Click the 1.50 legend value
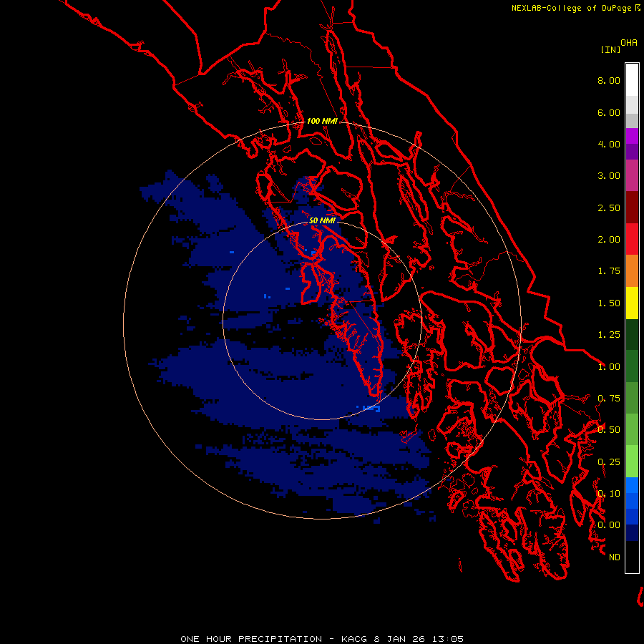This screenshot has height=644, width=644. [x=609, y=303]
